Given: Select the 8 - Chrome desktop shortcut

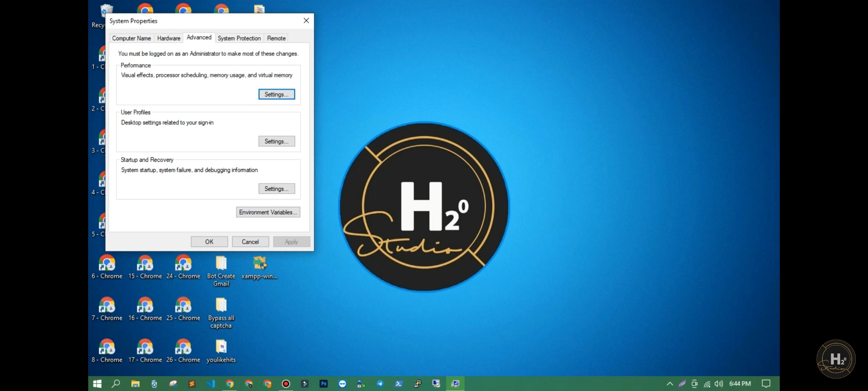Looking at the screenshot, I should pos(107,351).
